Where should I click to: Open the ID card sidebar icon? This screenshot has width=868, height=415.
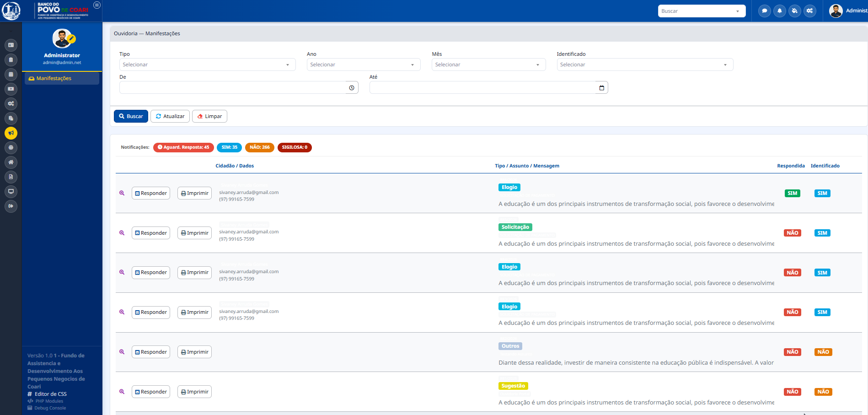[11, 45]
